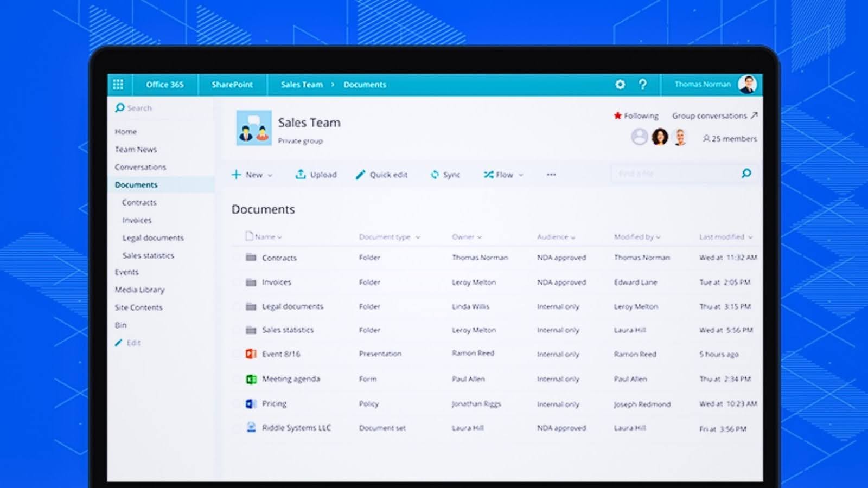The width and height of the screenshot is (868, 488).
Task: Open the settings gear menu
Action: (x=620, y=85)
